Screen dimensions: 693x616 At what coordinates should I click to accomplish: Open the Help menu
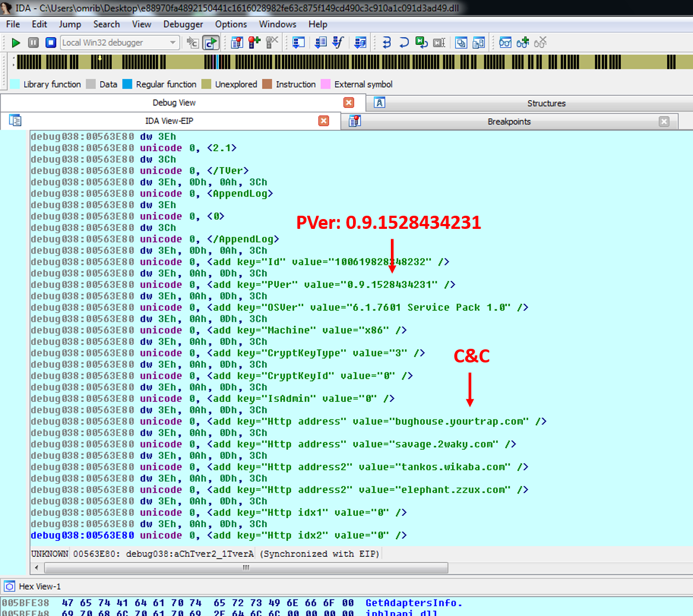pos(318,24)
